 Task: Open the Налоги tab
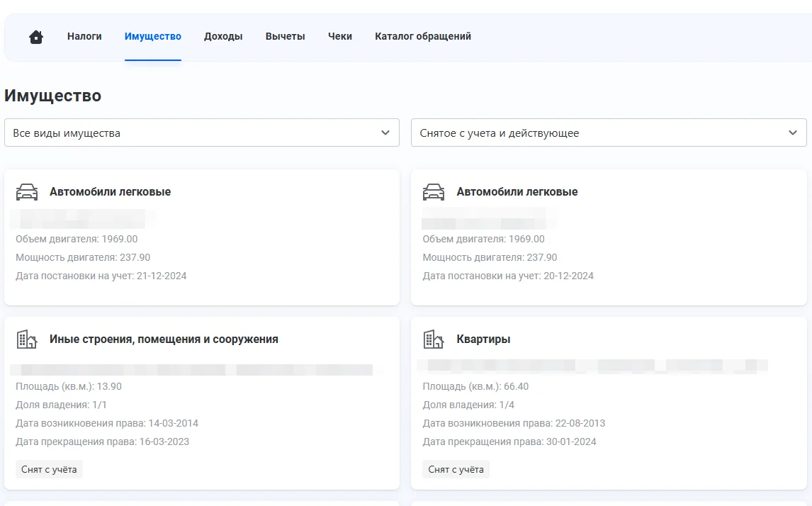click(x=84, y=36)
